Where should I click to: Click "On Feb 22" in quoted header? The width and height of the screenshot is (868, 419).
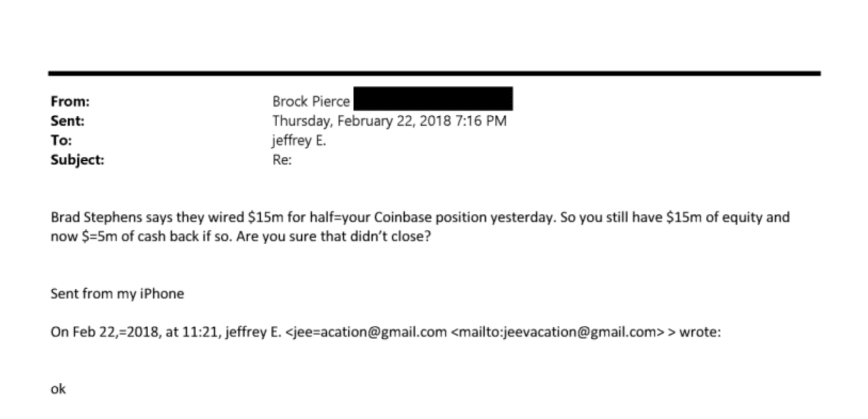tap(81, 332)
